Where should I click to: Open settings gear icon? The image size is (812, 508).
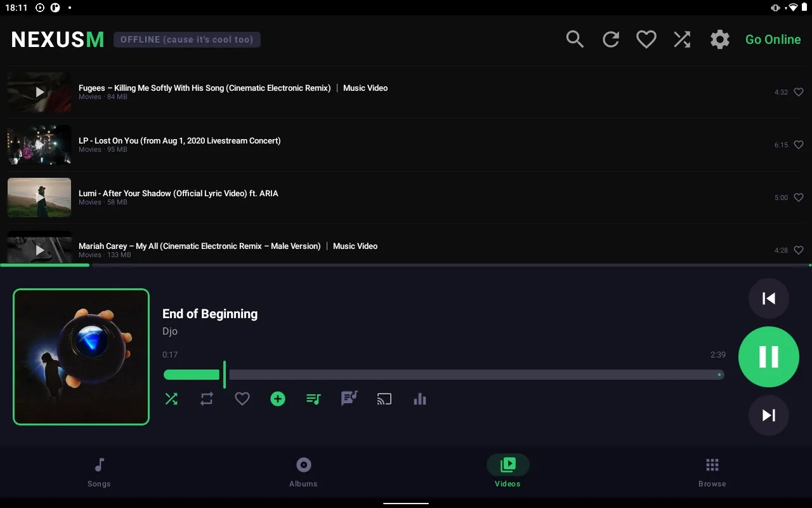tap(719, 39)
